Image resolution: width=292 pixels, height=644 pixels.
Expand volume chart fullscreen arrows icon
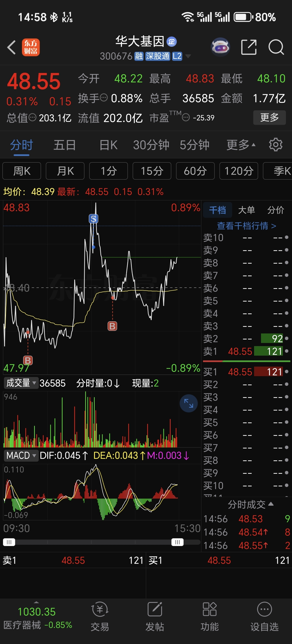(188, 403)
